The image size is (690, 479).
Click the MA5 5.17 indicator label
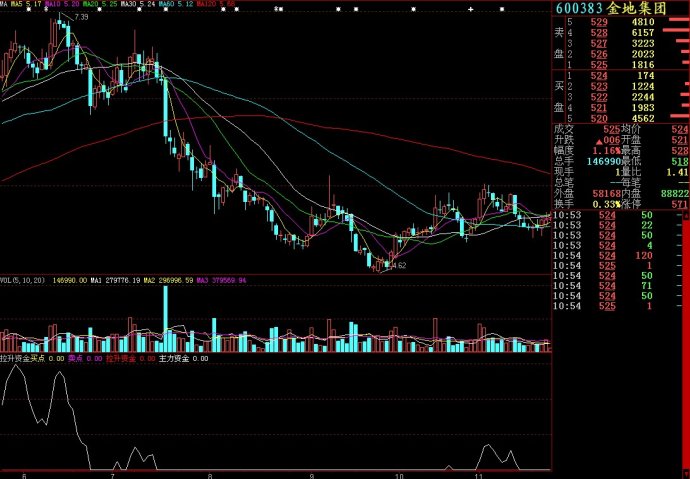(x=26, y=4)
